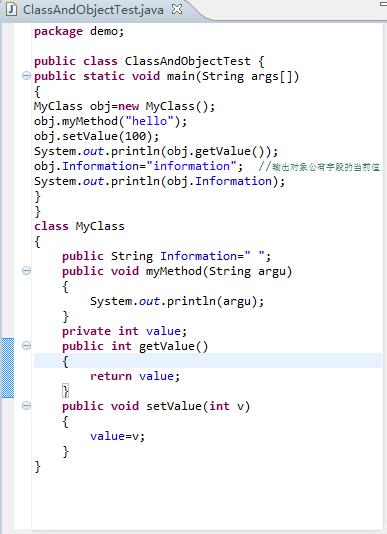Click on 'public int getValue()' line
This screenshot has height=534, width=387.
(135, 346)
